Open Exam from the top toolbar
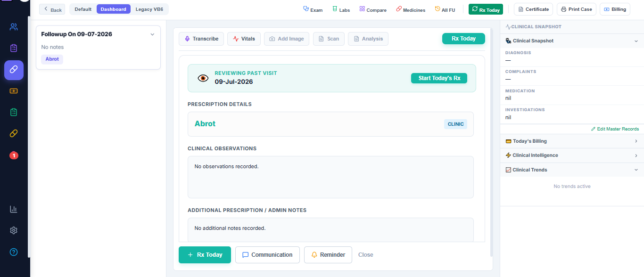Viewport: 644px width, 277px height. click(313, 9)
